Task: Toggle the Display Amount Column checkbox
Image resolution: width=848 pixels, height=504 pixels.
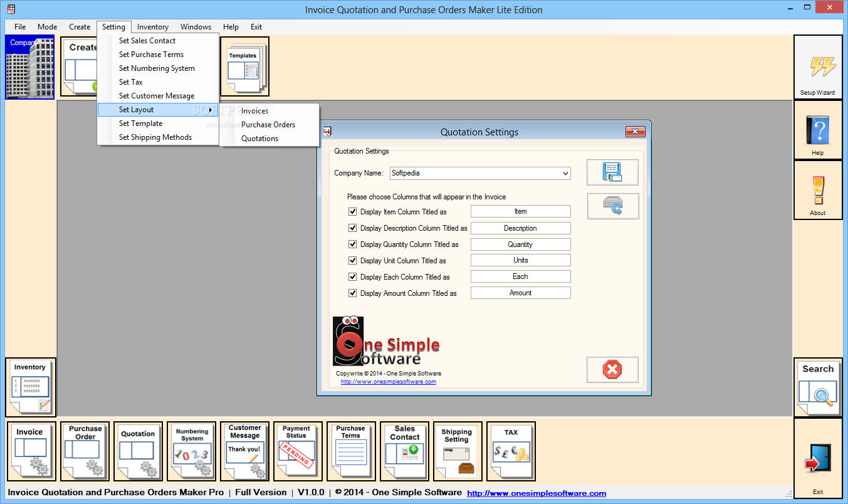Action: click(352, 293)
